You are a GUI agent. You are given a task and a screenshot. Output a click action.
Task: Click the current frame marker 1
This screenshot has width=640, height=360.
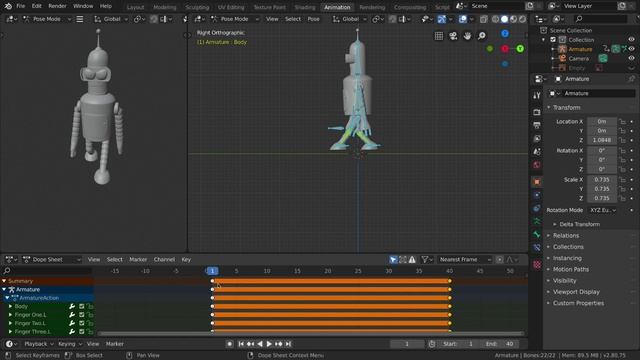click(212, 271)
